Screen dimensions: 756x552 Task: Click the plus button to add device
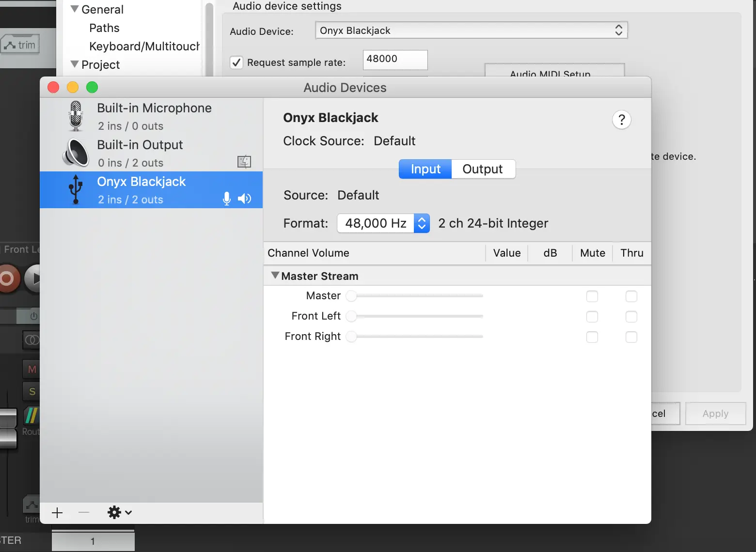57,513
